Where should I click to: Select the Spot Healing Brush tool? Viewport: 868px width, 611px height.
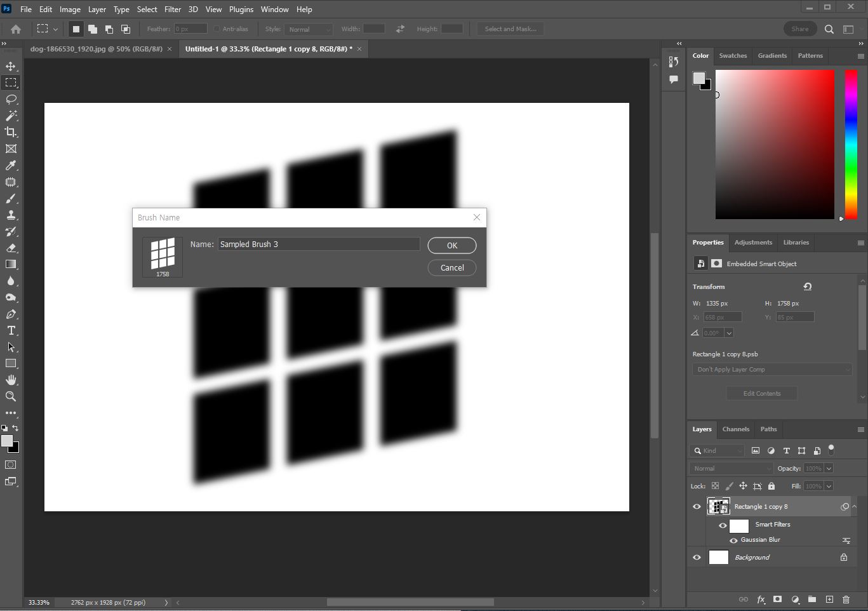point(11,182)
